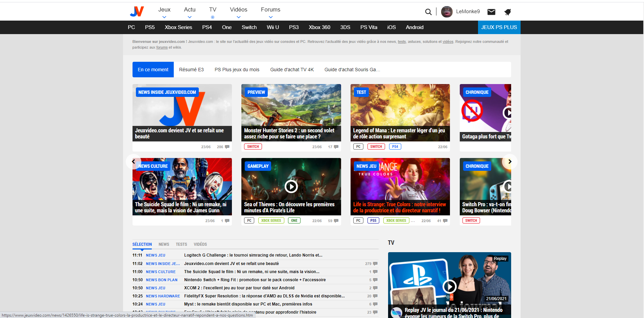Switch to the VIDÉOS list tab
The height and width of the screenshot is (318, 644).
(200, 244)
